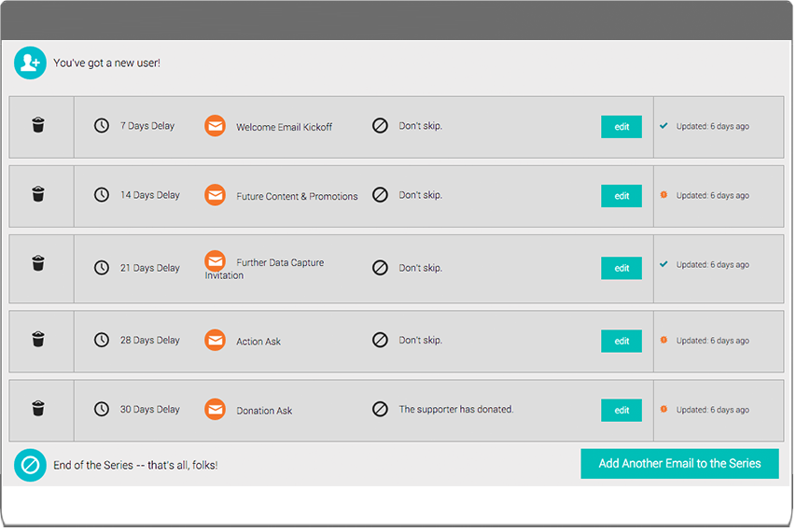Click 'Don't skip.' in the 21 Days Delay row
The width and height of the screenshot is (796, 532).
[420, 268]
